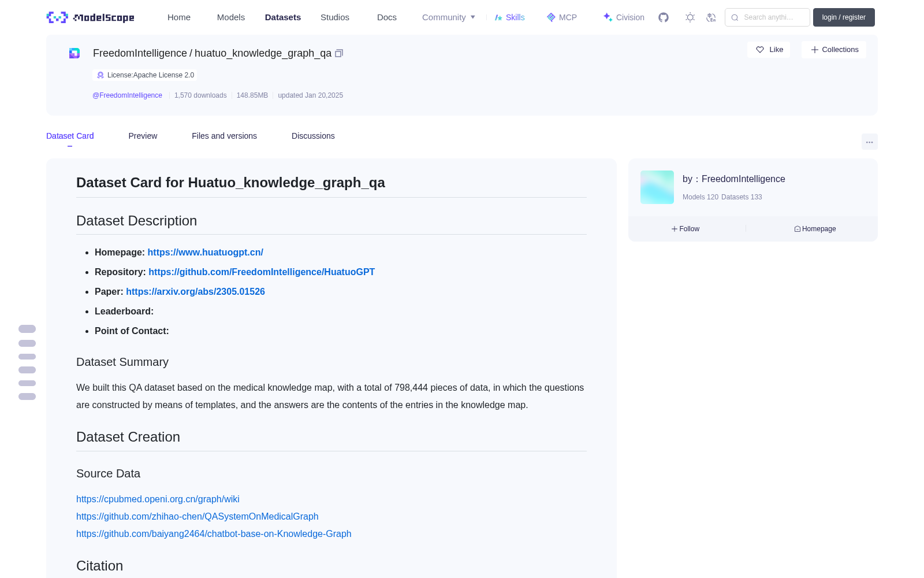Open the arxiv paper link
The image size is (924, 578).
click(195, 291)
